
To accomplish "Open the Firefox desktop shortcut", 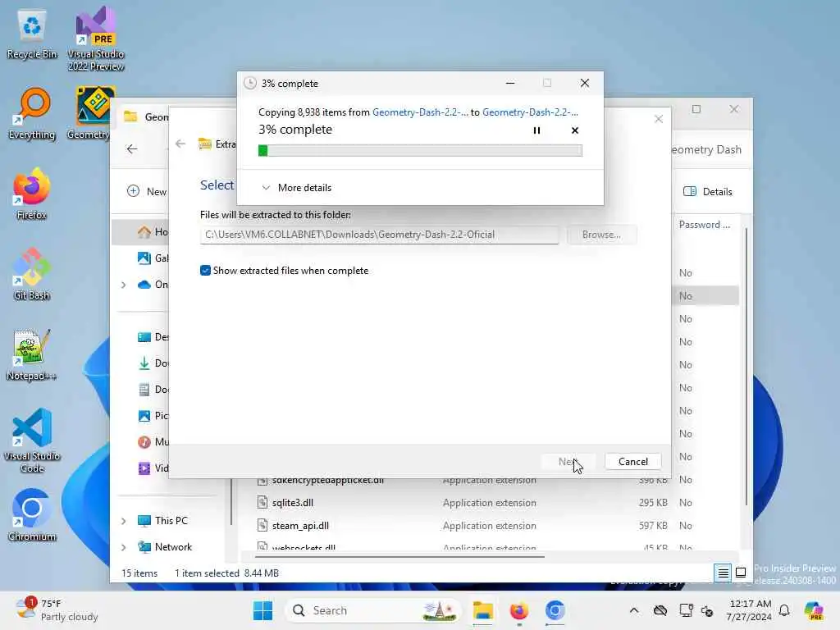I will 32,194.
